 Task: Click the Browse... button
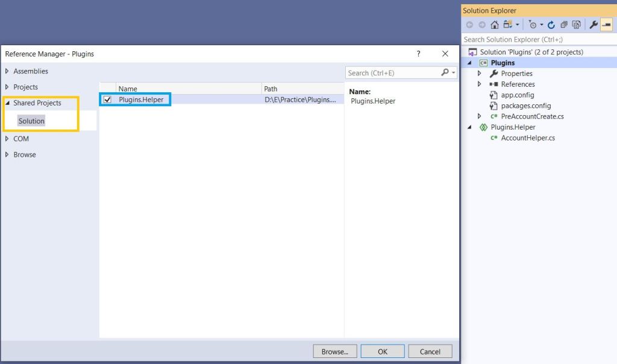(x=335, y=351)
